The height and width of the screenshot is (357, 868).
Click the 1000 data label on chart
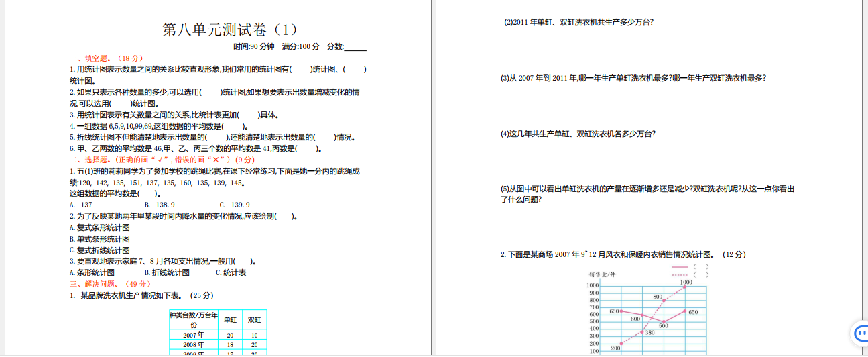point(686,283)
